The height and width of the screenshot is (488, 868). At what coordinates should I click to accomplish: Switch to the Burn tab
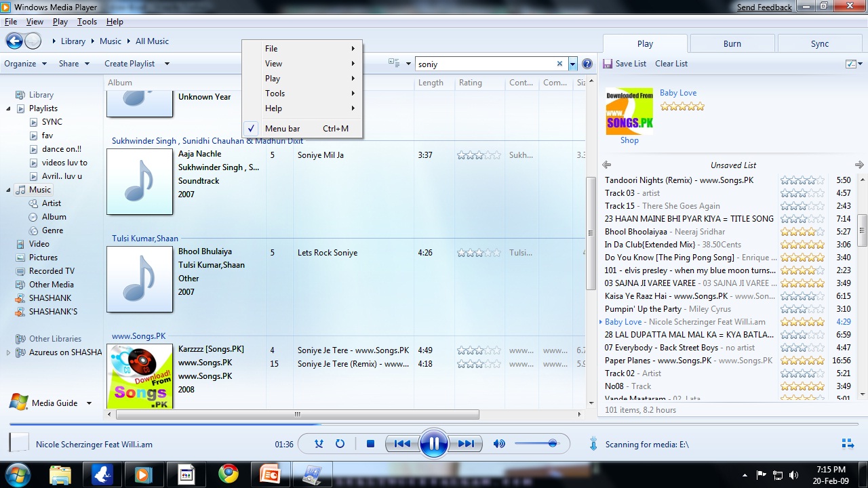click(x=732, y=43)
